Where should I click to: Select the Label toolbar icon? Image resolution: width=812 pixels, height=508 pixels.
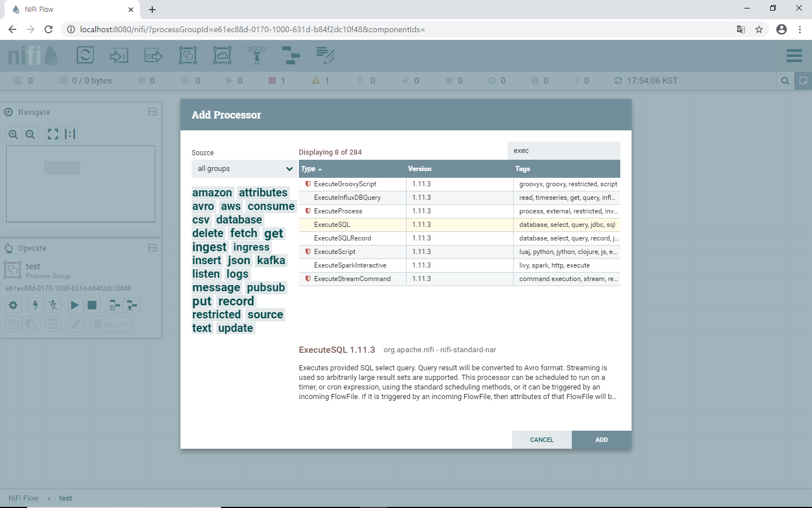(325, 55)
